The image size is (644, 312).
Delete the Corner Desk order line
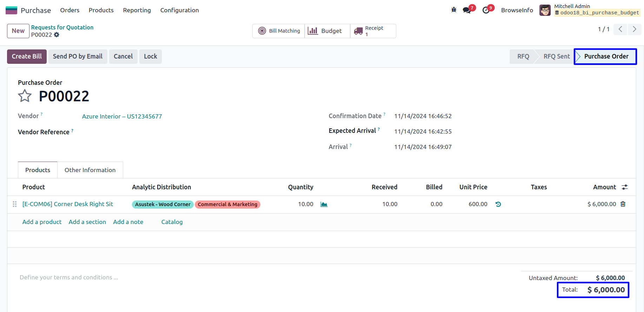(623, 204)
